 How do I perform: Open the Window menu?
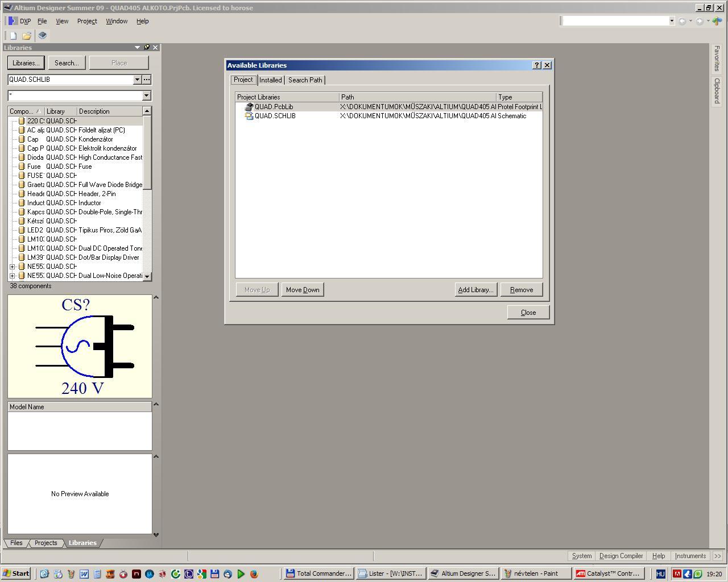pyautogui.click(x=117, y=21)
